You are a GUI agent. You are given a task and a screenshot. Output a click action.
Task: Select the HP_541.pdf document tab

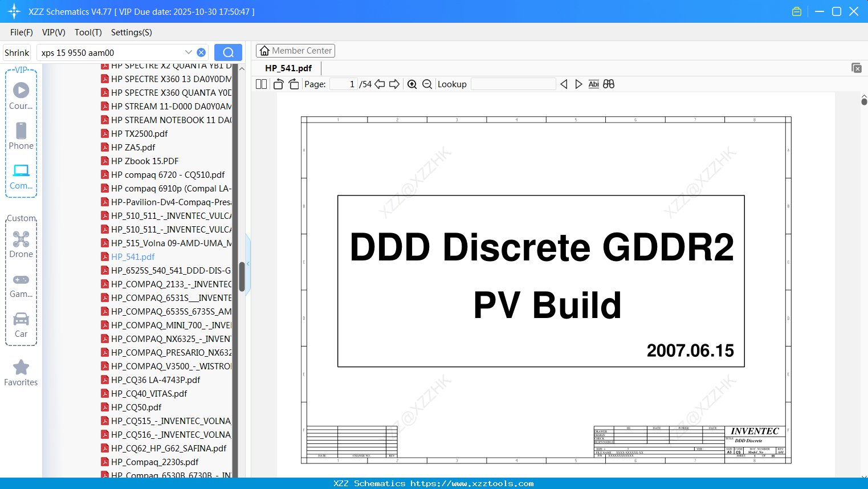coord(288,68)
